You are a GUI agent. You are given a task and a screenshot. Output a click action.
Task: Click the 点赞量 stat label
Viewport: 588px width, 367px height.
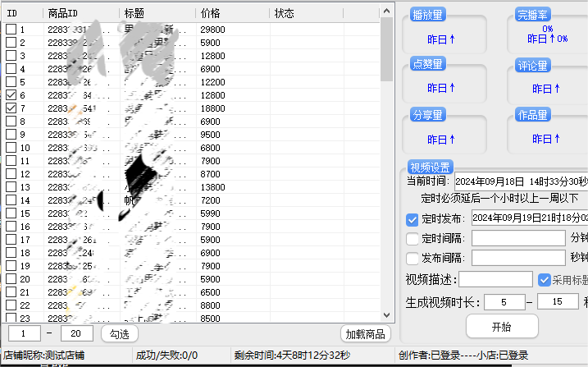[x=427, y=64]
